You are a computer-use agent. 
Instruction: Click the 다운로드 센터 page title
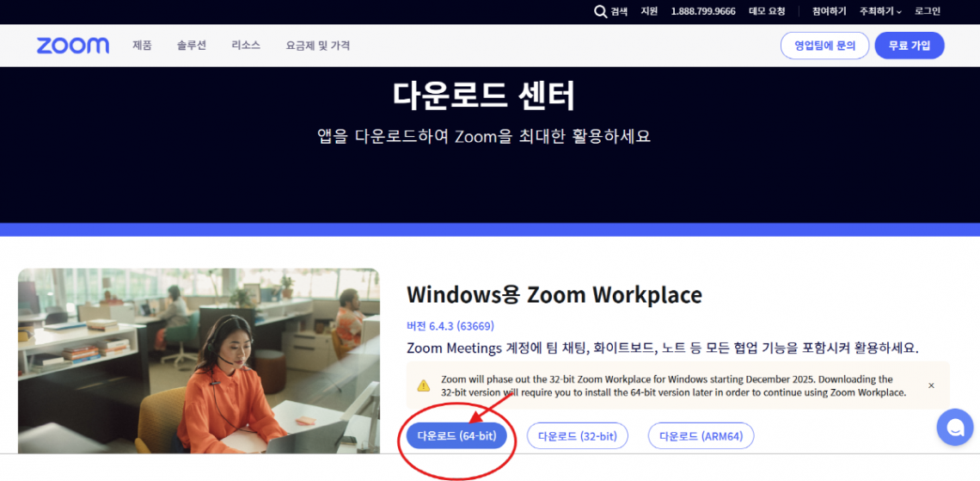[x=484, y=96]
